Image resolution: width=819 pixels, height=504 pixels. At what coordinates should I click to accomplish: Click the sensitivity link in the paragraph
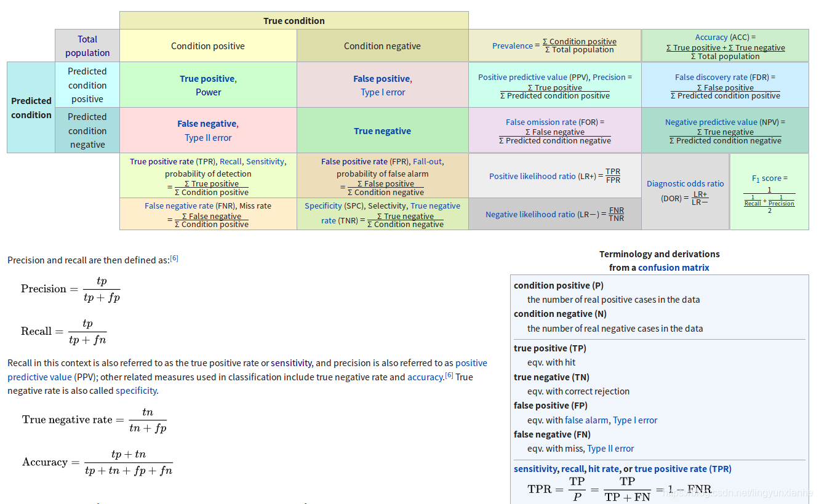(292, 363)
